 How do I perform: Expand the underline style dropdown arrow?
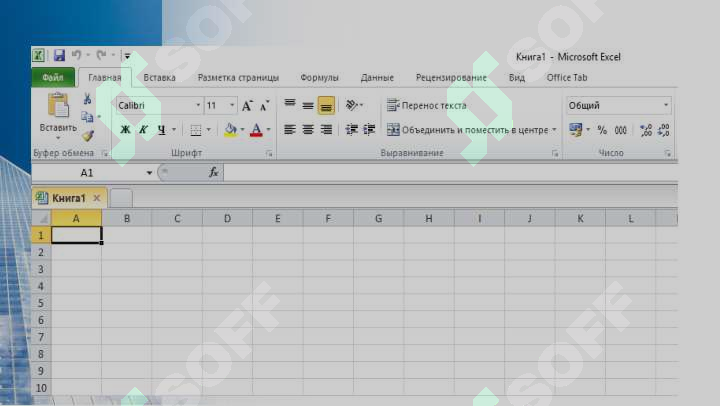click(174, 130)
